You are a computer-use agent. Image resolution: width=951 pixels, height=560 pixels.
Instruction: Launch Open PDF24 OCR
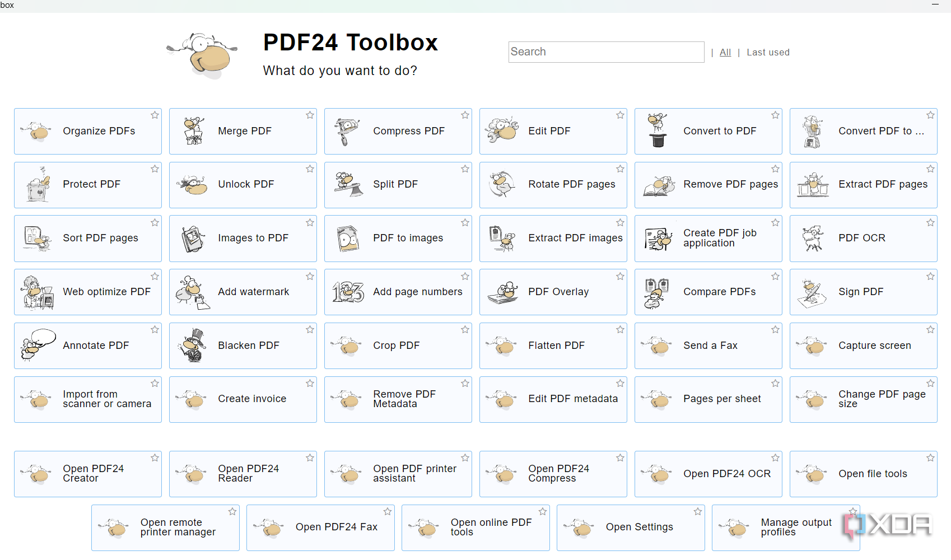click(708, 474)
